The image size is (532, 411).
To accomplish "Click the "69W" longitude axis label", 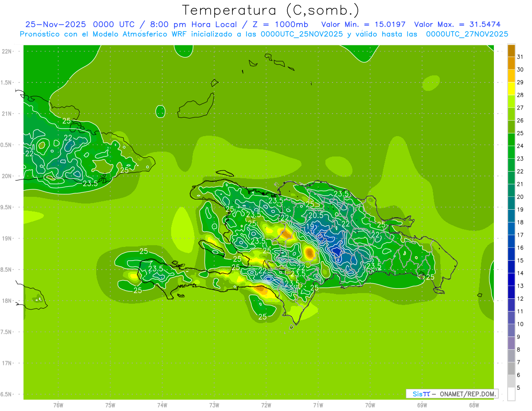I will (x=422, y=405).
